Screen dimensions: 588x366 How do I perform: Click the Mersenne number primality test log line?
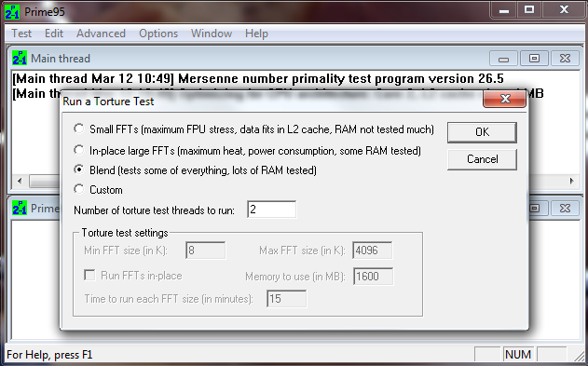point(258,78)
